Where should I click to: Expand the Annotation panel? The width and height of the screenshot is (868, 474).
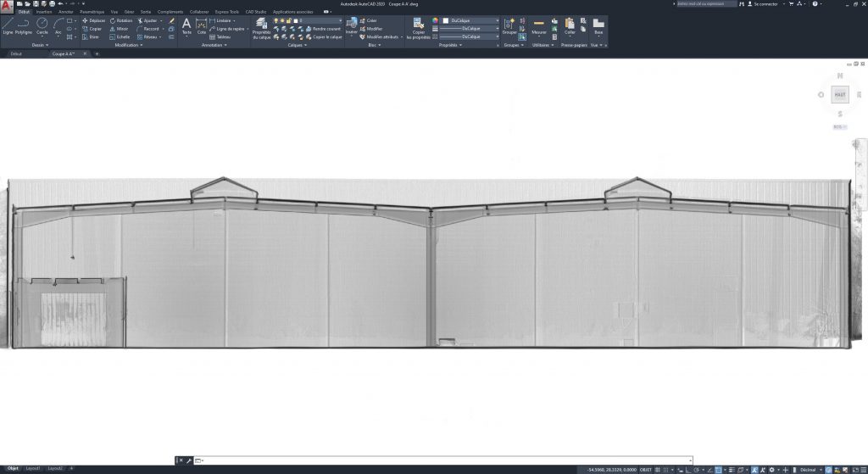(214, 45)
